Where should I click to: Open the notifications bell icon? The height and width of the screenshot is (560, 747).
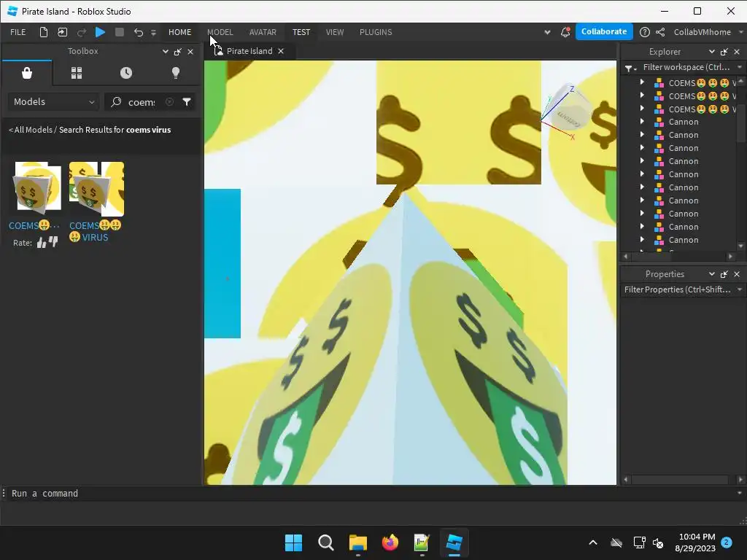(x=565, y=32)
